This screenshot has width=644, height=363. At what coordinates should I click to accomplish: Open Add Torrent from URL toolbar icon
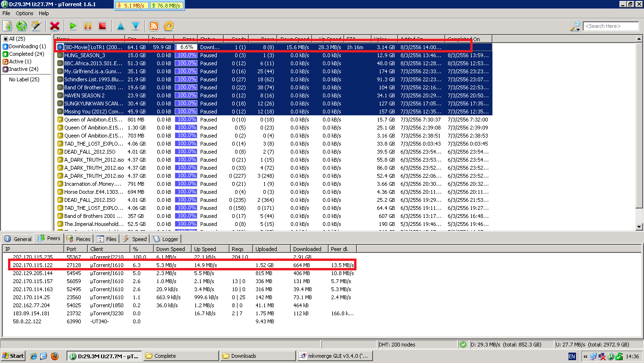(x=22, y=26)
